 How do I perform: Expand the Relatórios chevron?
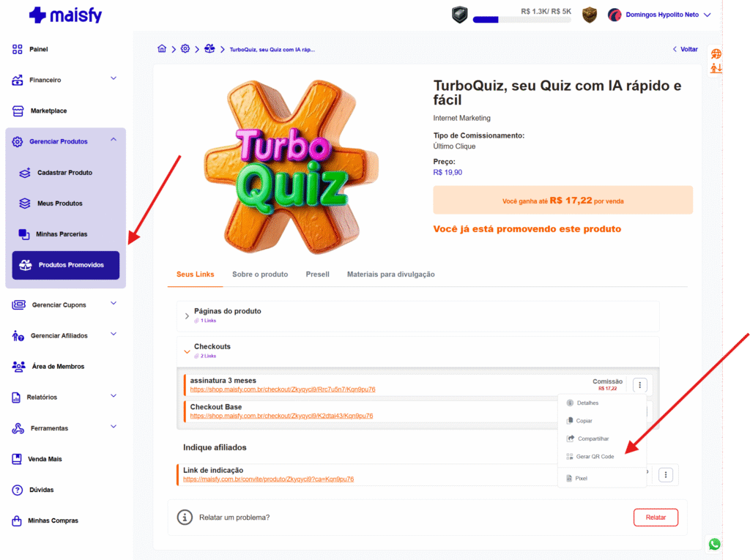[114, 396]
